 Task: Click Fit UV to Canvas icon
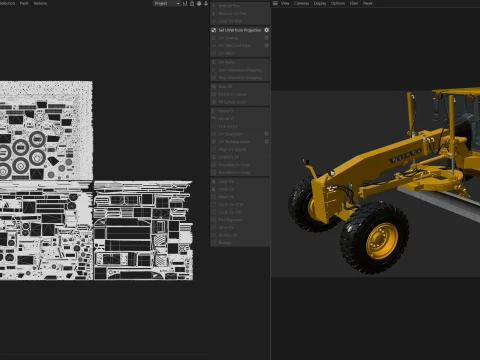(x=214, y=94)
